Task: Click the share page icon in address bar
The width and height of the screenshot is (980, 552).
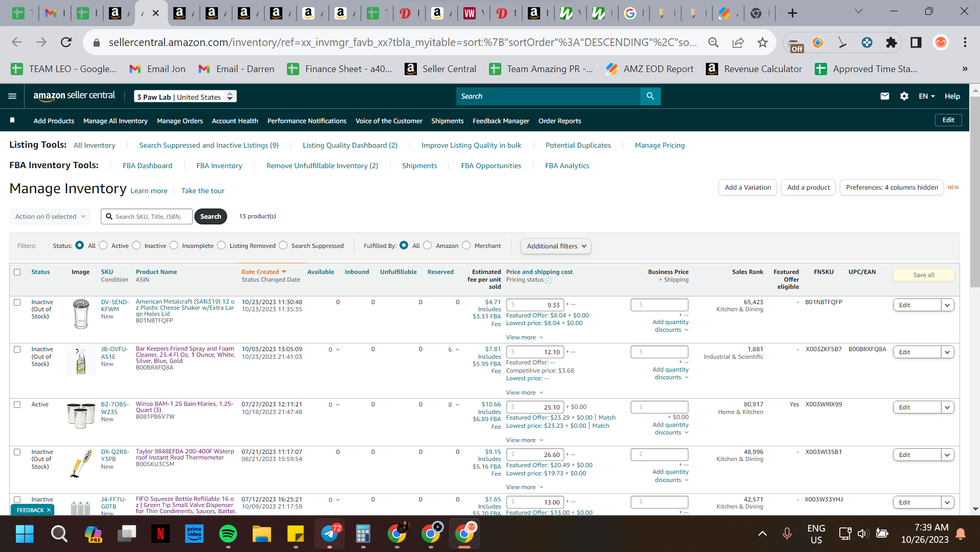Action: pos(738,42)
